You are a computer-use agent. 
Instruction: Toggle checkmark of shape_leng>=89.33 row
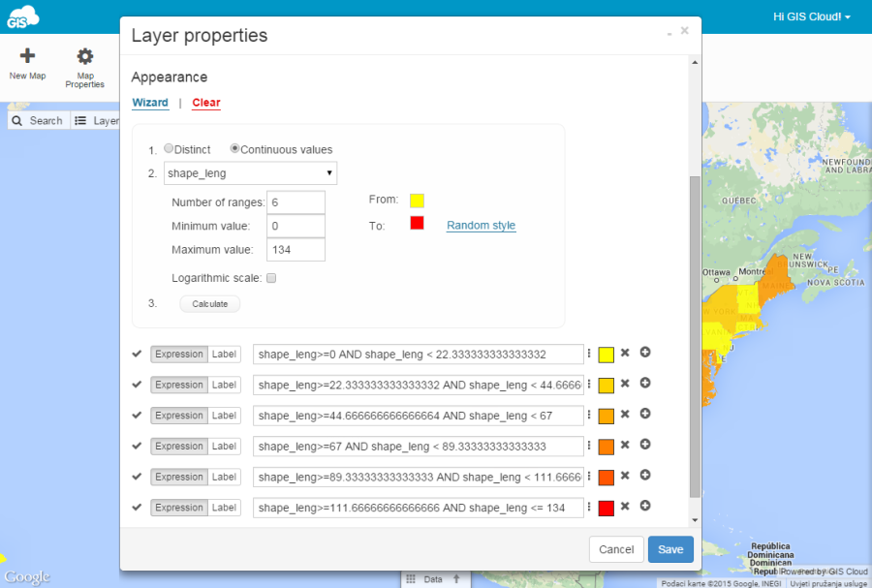pos(137,477)
